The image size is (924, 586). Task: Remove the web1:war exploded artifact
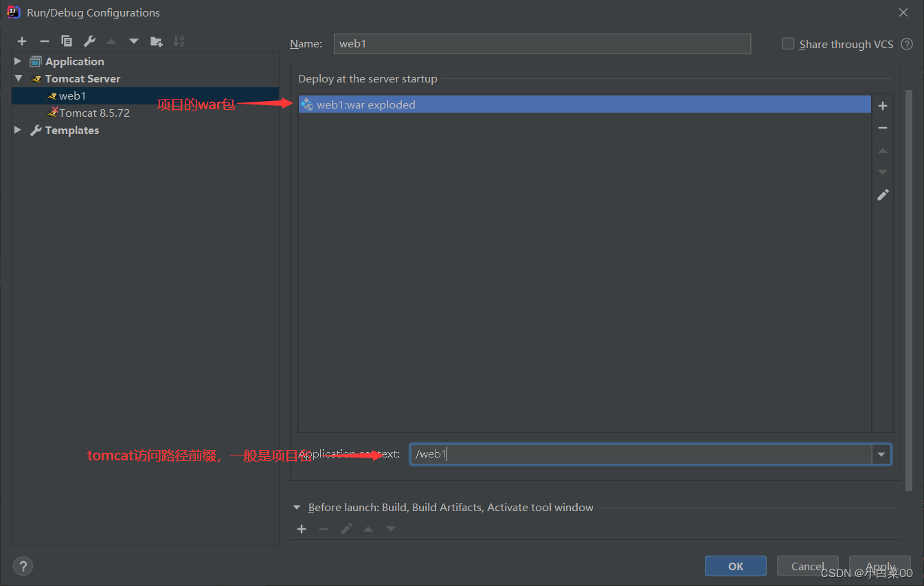883,128
